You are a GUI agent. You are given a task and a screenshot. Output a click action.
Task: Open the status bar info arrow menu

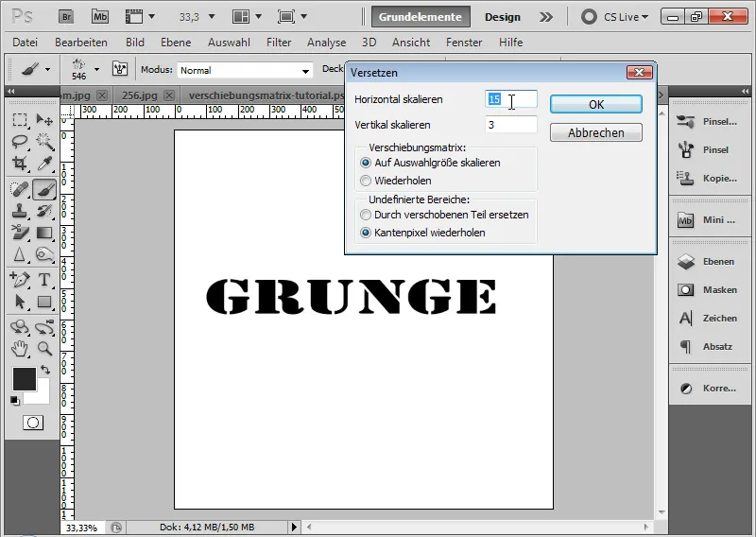294,528
